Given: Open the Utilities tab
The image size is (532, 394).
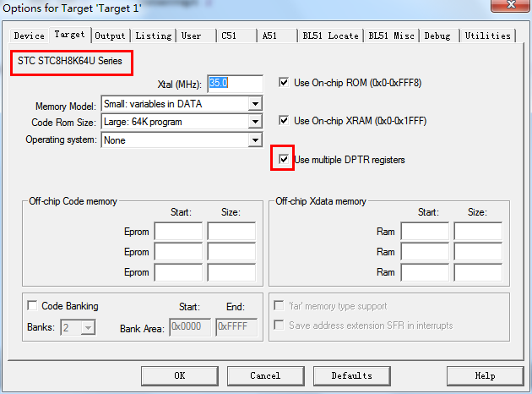Looking at the screenshot, I should pos(487,36).
